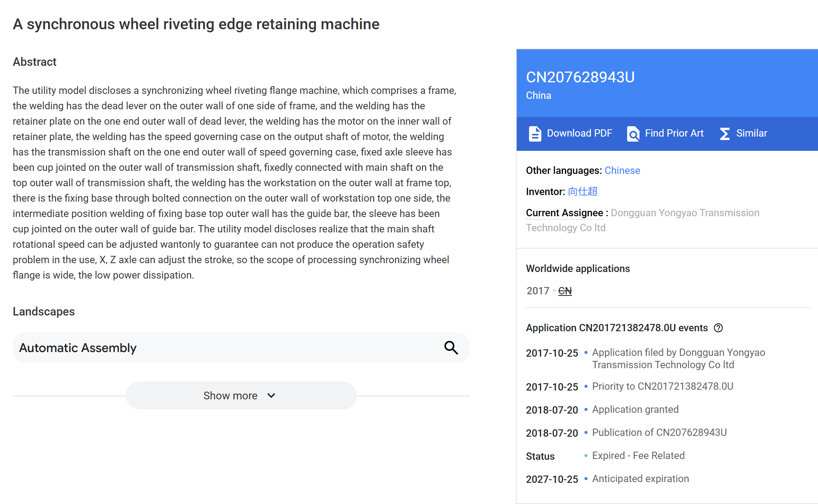Open the events help question-mark icon
818x504 pixels.
pos(719,328)
